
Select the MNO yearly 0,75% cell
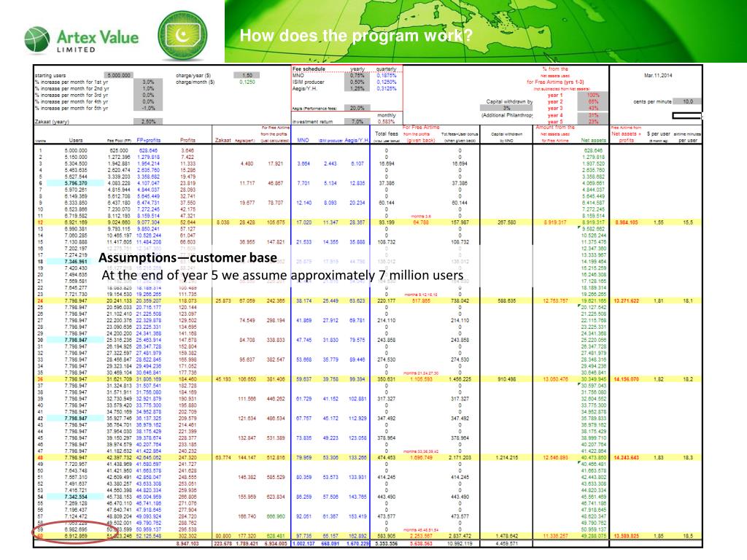pos(357,75)
